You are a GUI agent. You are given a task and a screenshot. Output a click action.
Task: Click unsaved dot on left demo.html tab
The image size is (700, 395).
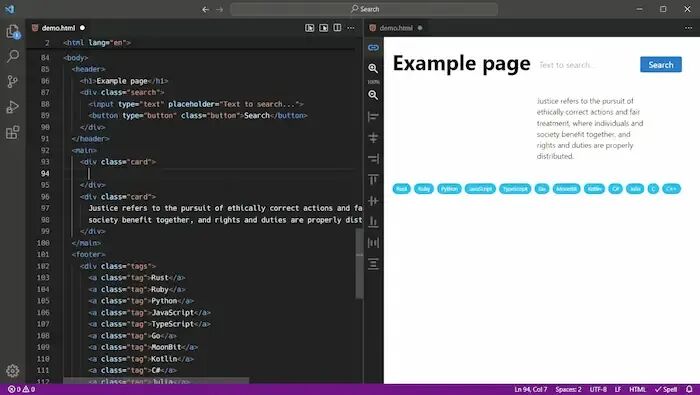(82, 28)
